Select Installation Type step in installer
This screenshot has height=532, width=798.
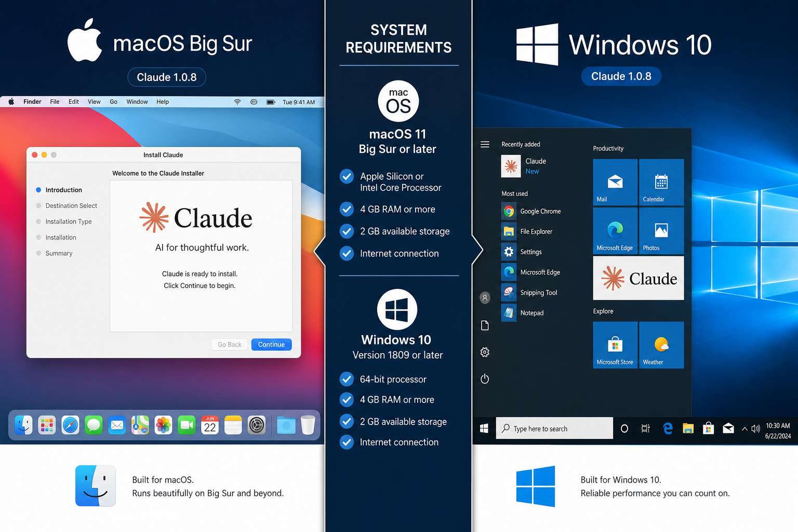(64, 221)
